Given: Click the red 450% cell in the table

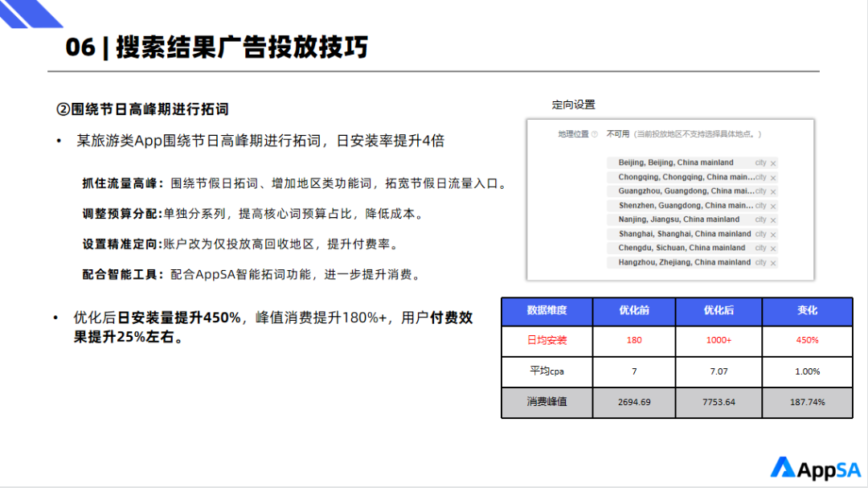Looking at the screenshot, I should click(807, 340).
